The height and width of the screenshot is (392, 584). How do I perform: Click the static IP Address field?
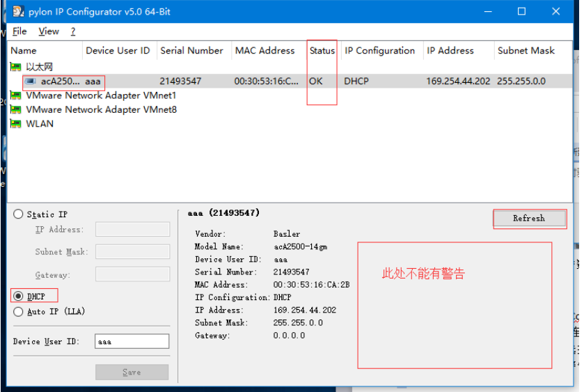[x=132, y=229]
